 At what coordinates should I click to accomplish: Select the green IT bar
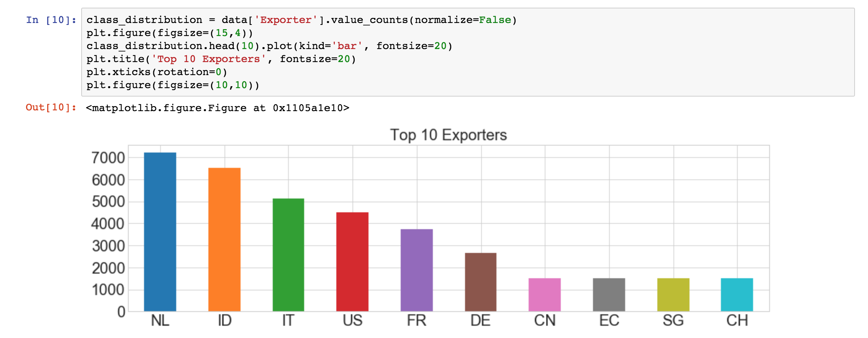[288, 255]
